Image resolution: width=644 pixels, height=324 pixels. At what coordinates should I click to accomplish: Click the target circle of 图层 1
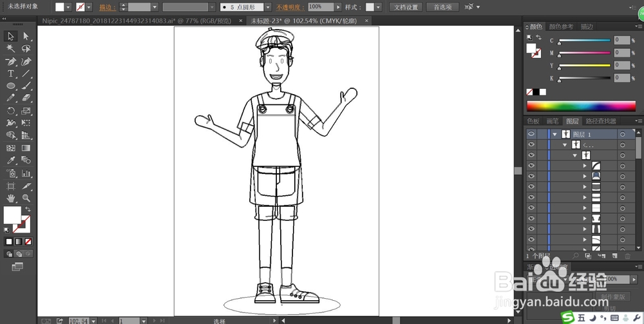(x=623, y=134)
